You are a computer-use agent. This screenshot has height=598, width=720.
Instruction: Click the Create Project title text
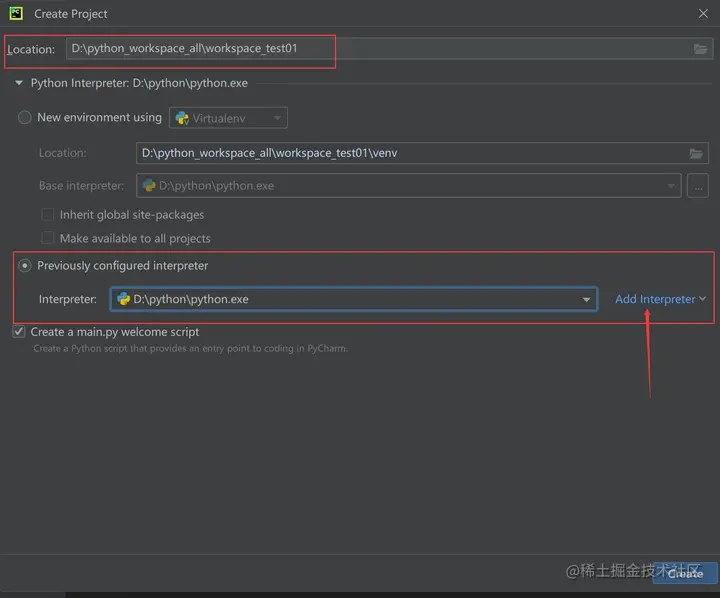click(71, 14)
